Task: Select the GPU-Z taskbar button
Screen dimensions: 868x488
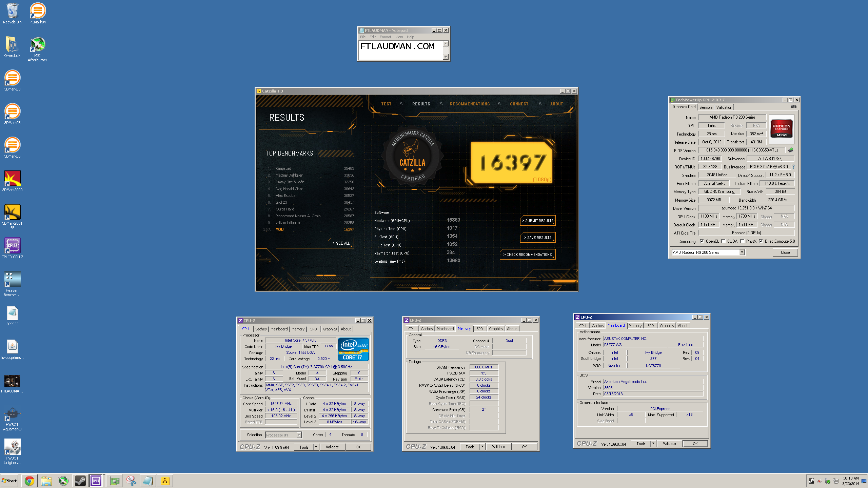Action: tap(115, 481)
